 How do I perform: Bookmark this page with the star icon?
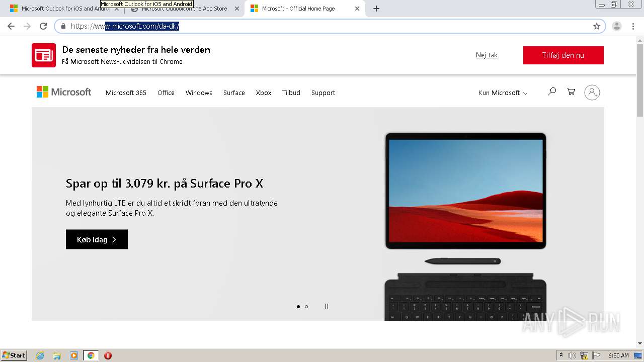click(x=597, y=26)
